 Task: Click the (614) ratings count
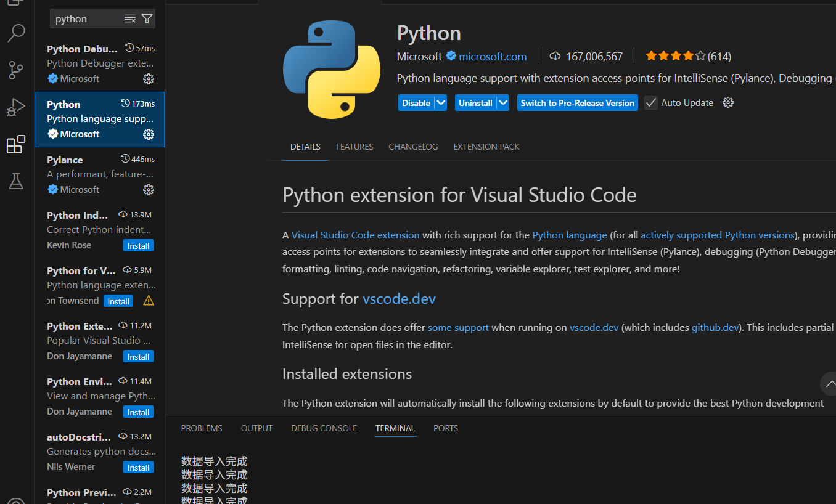click(x=719, y=56)
